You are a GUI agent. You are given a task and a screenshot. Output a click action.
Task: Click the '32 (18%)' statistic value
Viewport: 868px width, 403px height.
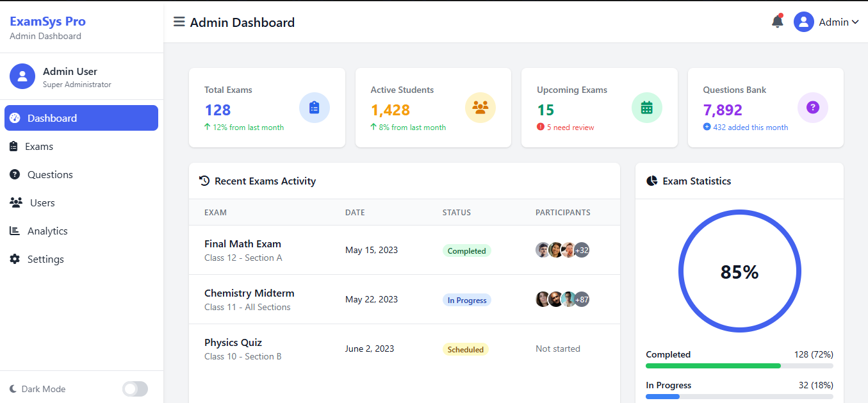click(x=816, y=385)
